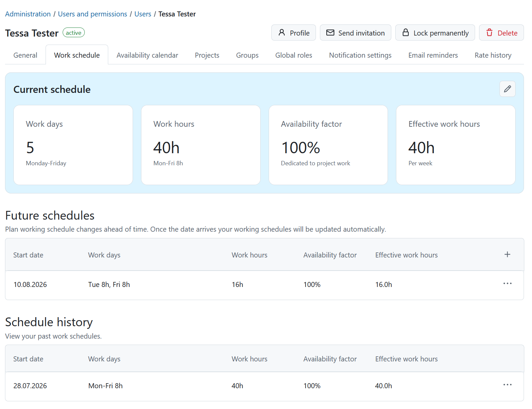Select the Global roles tab
The width and height of the screenshot is (532, 409).
click(293, 55)
